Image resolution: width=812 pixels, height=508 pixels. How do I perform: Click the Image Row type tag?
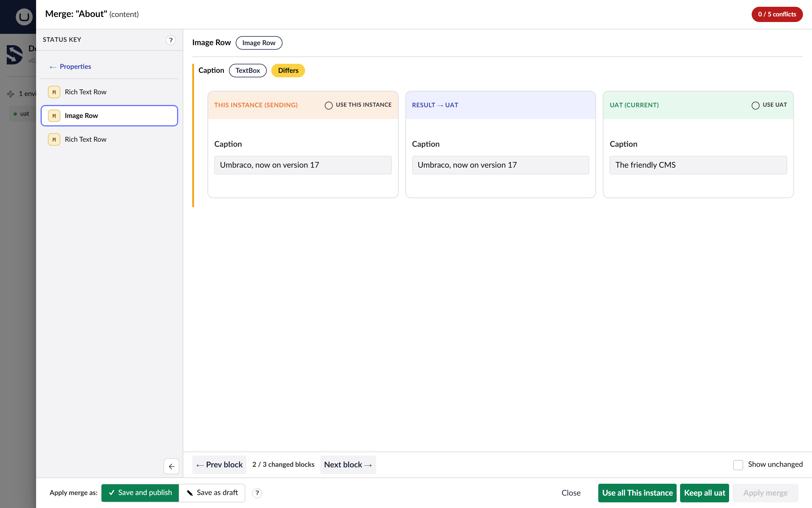(x=259, y=43)
